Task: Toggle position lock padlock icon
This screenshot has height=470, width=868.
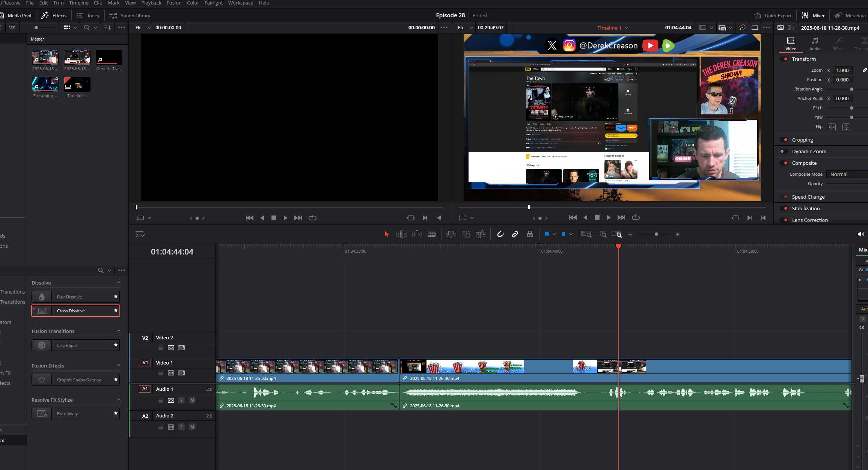Action: pyautogui.click(x=530, y=234)
